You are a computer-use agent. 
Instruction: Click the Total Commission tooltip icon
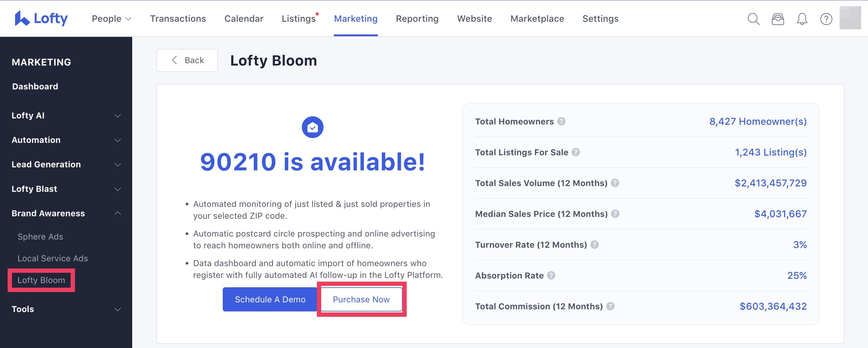(610, 307)
